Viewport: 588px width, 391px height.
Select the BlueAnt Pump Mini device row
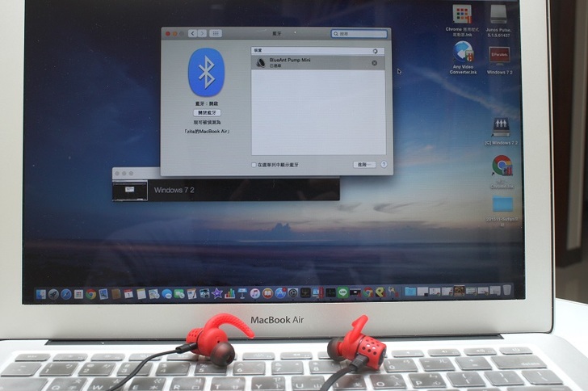point(318,63)
